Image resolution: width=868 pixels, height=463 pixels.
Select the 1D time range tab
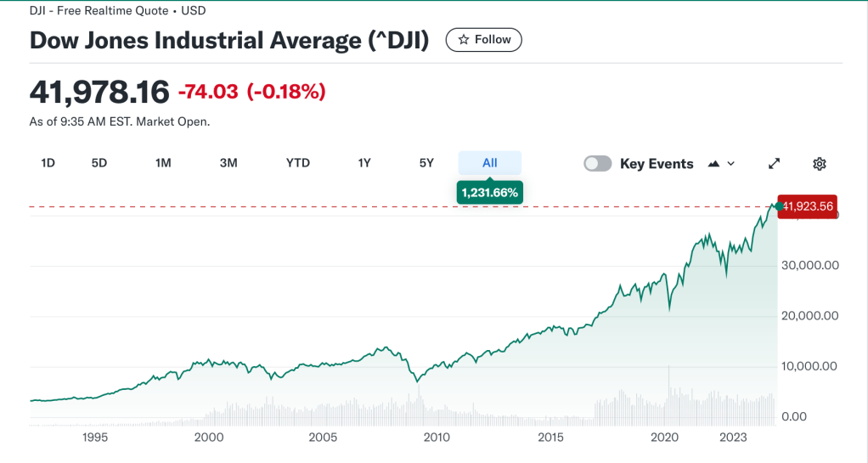pyautogui.click(x=48, y=163)
